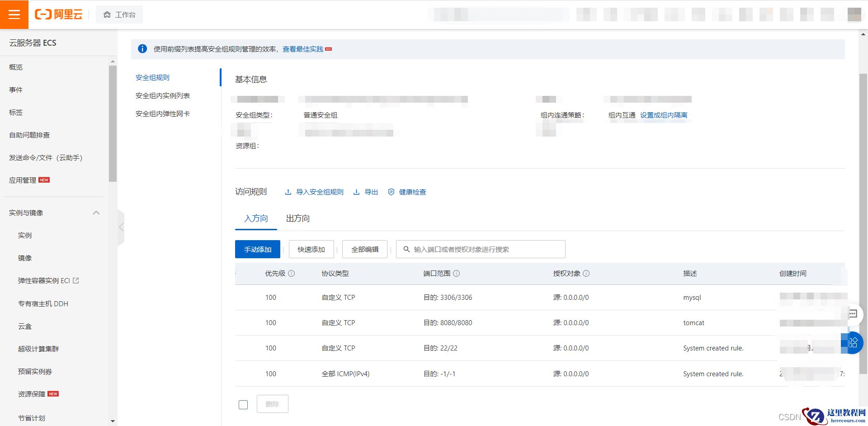Click the shield icon beside 健康检查
The image size is (868, 426).
tap(391, 192)
